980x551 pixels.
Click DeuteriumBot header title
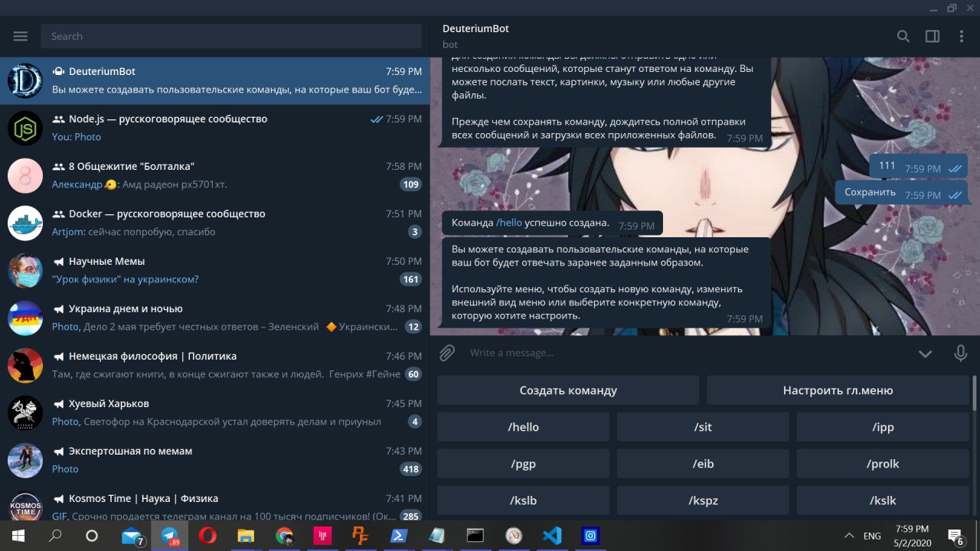click(x=475, y=28)
